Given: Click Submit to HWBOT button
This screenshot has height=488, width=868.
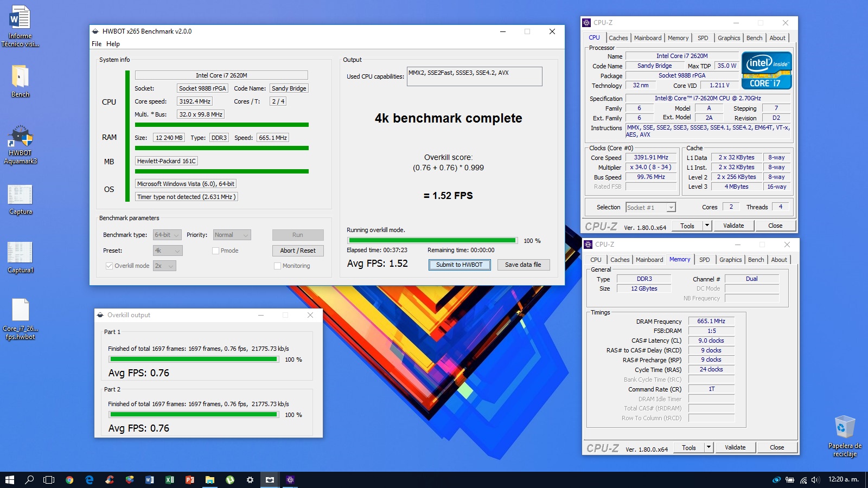Looking at the screenshot, I should [x=459, y=265].
